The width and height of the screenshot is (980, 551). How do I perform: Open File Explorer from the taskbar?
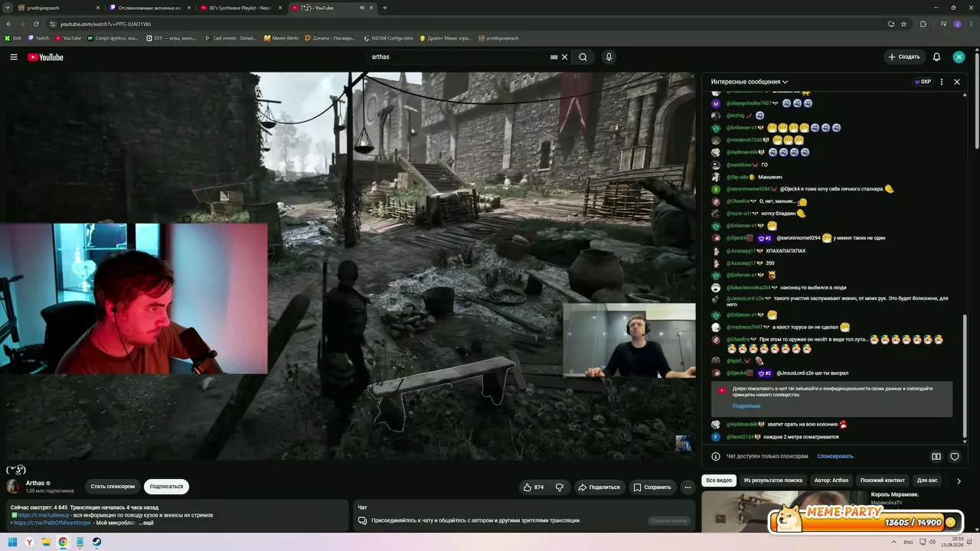tap(46, 542)
